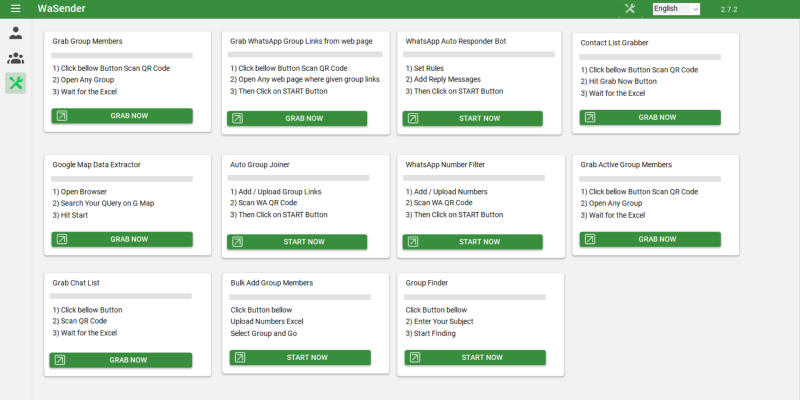Image resolution: width=800 pixels, height=400 pixels.
Task: Click the Grab WhatsApp Group Links from web page title
Action: [x=301, y=41]
